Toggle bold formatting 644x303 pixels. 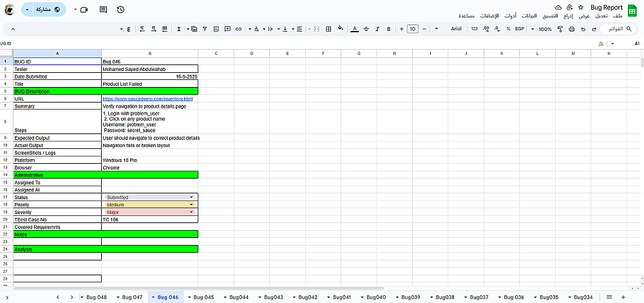(x=388, y=29)
